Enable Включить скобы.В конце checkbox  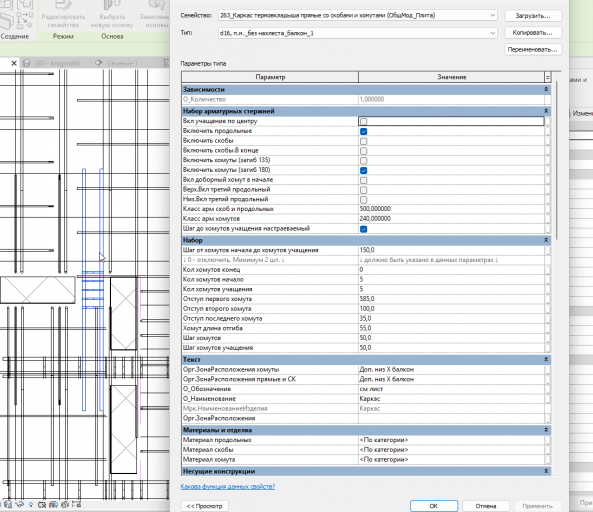point(363,151)
